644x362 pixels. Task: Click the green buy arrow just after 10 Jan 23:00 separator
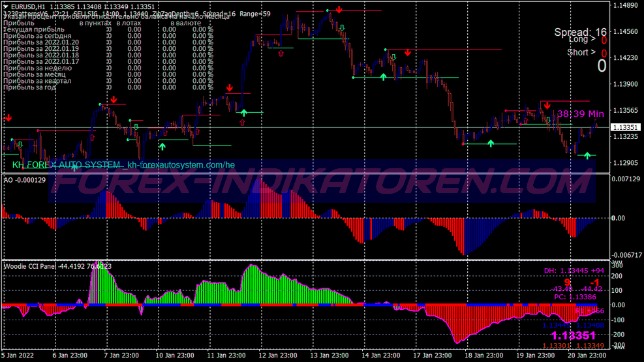pos(162,146)
